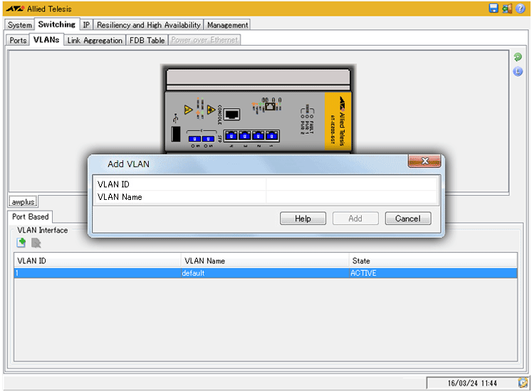Click the console port on the switch image
Screen dimensions: 532x392
[232, 114]
